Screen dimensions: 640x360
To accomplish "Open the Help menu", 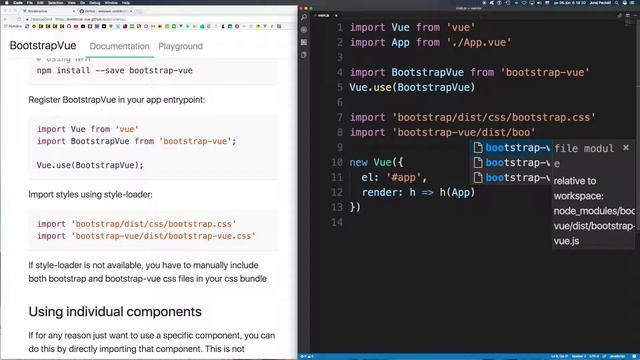I will pyautogui.click(x=126, y=2).
